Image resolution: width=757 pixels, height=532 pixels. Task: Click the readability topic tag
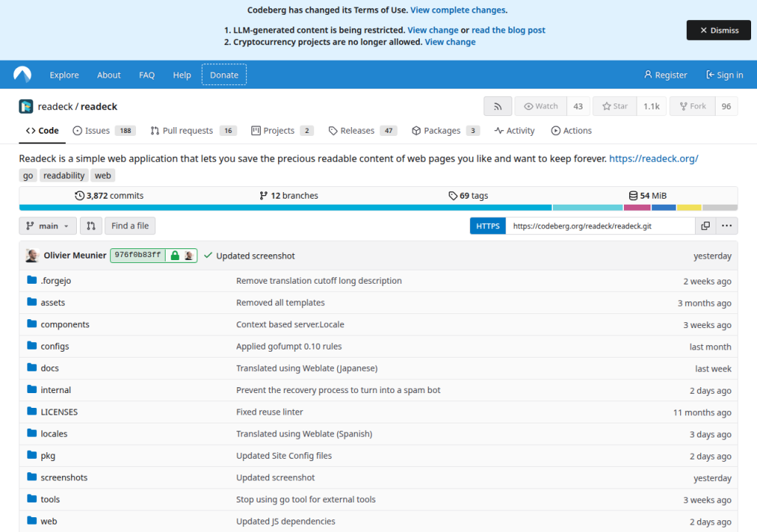coord(64,175)
